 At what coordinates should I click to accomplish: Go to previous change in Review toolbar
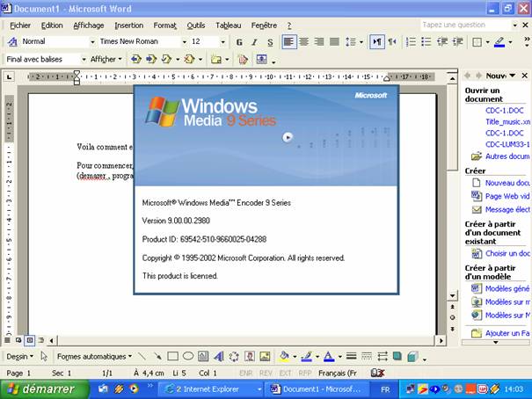click(x=135, y=60)
